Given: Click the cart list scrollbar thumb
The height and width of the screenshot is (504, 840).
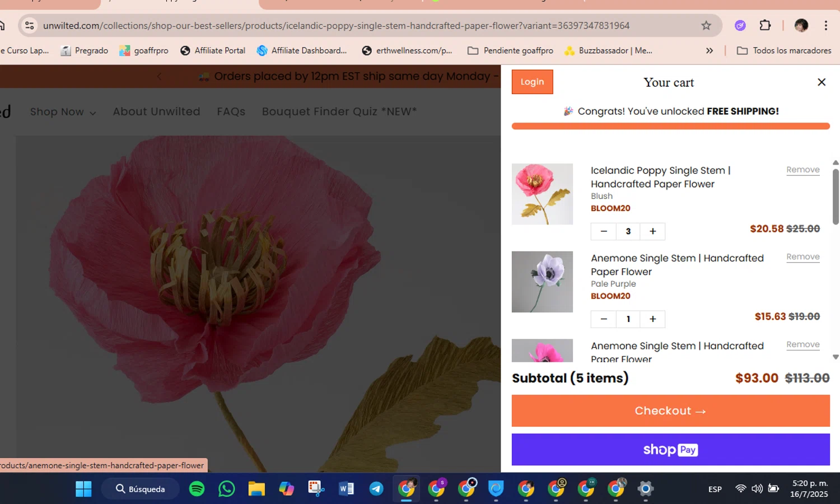Looking at the screenshot, I should [x=836, y=197].
